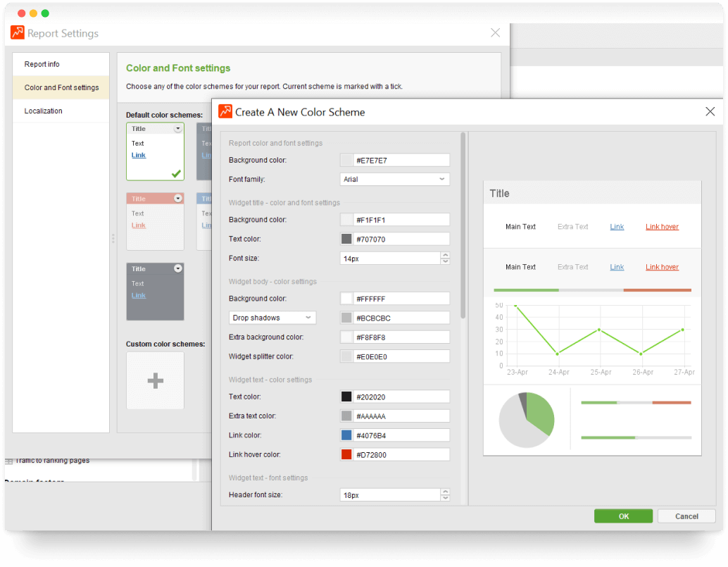Close the Report Settings window

tap(496, 32)
